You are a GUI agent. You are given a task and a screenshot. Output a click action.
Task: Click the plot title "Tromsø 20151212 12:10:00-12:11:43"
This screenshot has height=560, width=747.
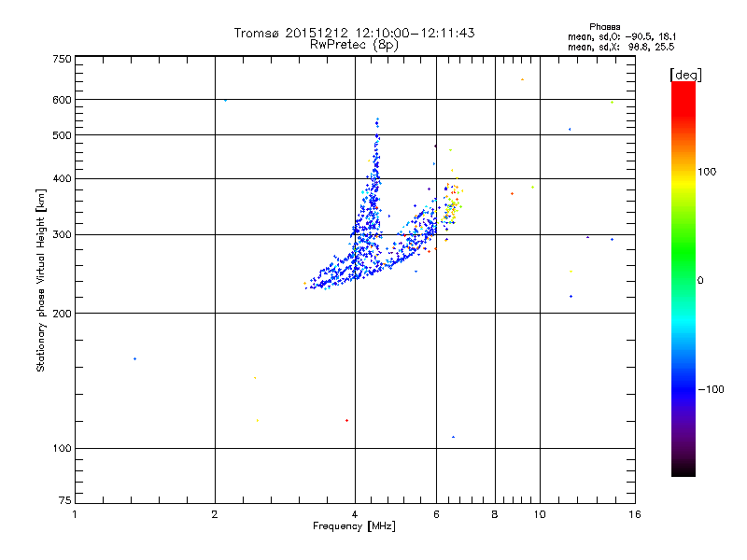[x=354, y=33]
